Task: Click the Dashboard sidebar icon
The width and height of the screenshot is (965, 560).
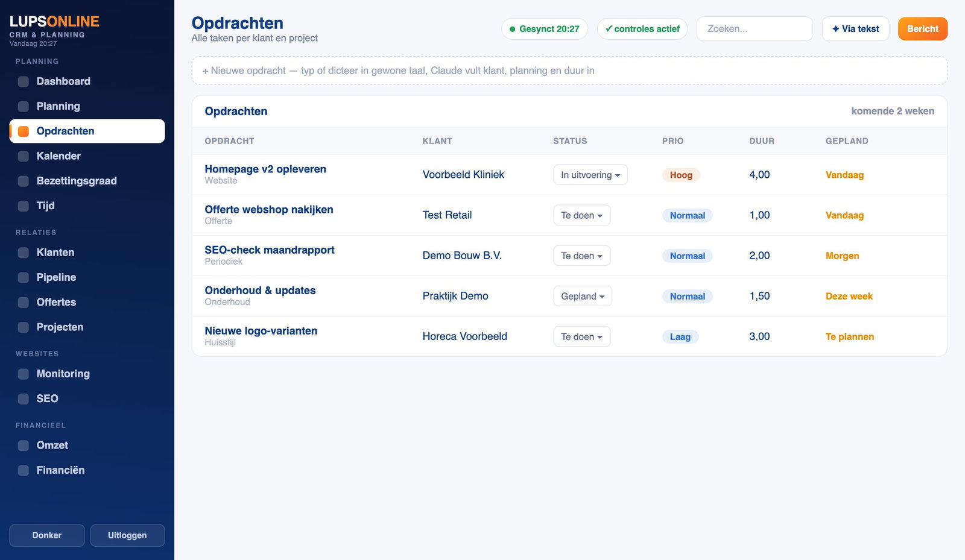Action: tap(24, 82)
